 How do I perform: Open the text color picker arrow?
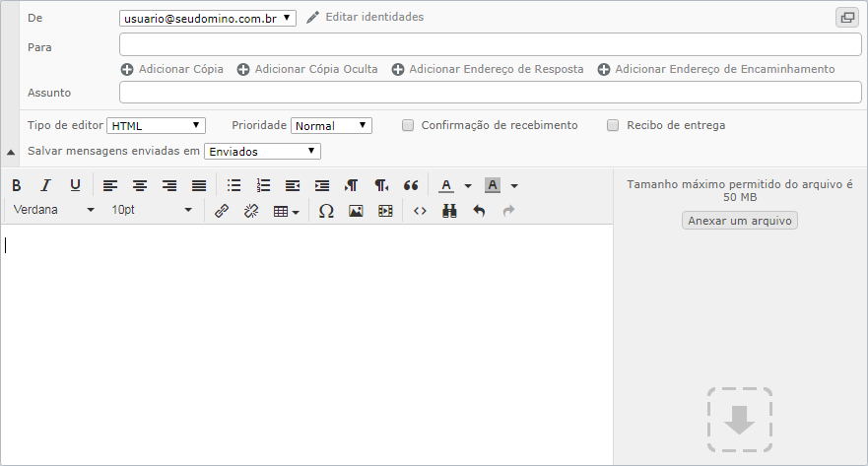pos(468,186)
